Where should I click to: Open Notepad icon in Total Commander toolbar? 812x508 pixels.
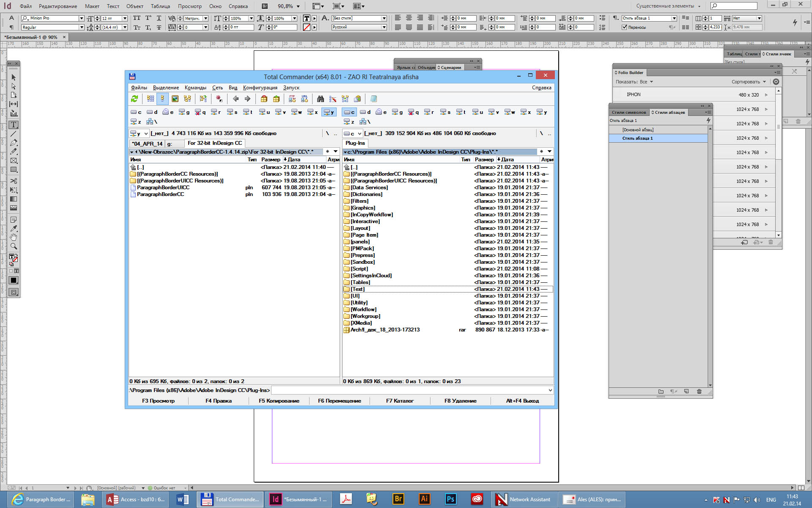[373, 99]
